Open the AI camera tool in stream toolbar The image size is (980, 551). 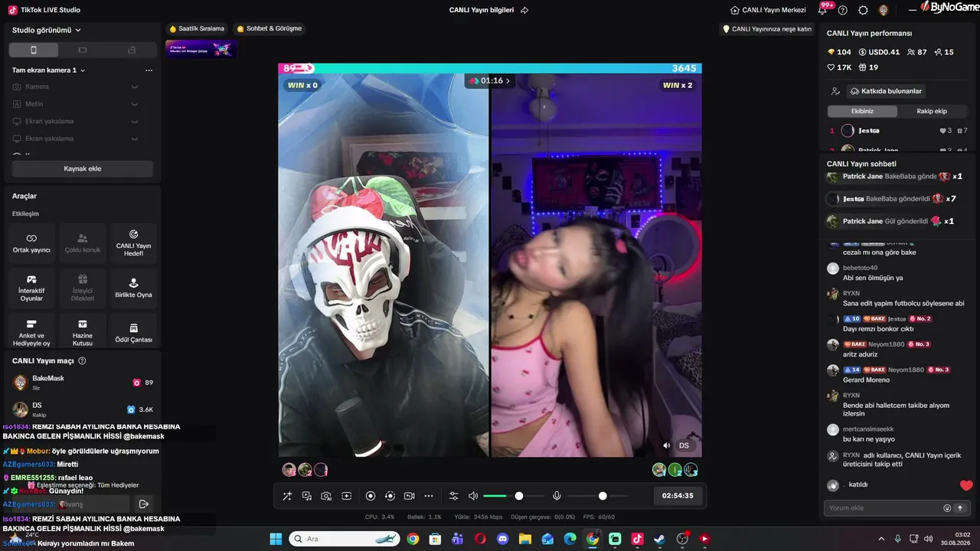pos(326,496)
